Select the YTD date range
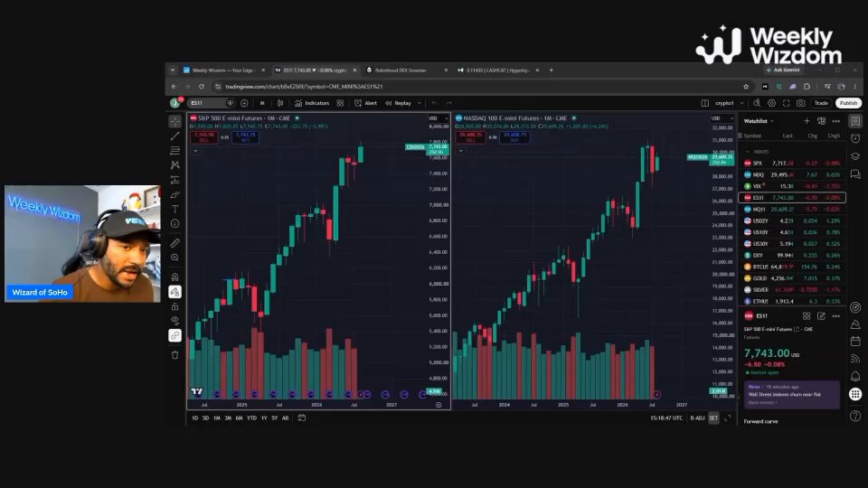 tap(252, 418)
